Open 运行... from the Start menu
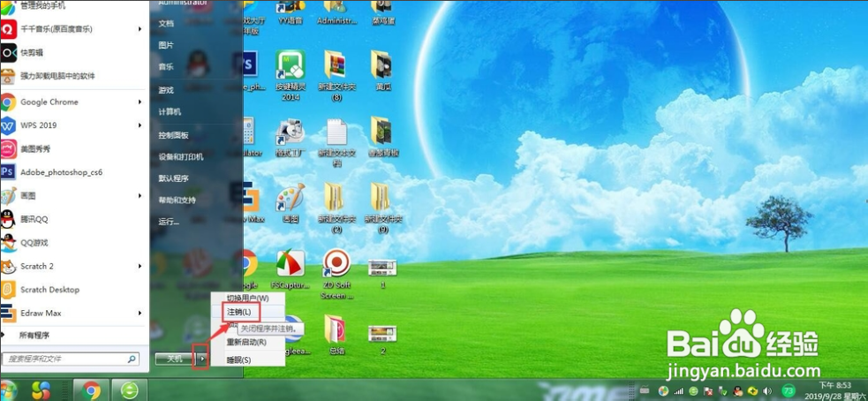Screen dimensions: 868x401 point(169,222)
